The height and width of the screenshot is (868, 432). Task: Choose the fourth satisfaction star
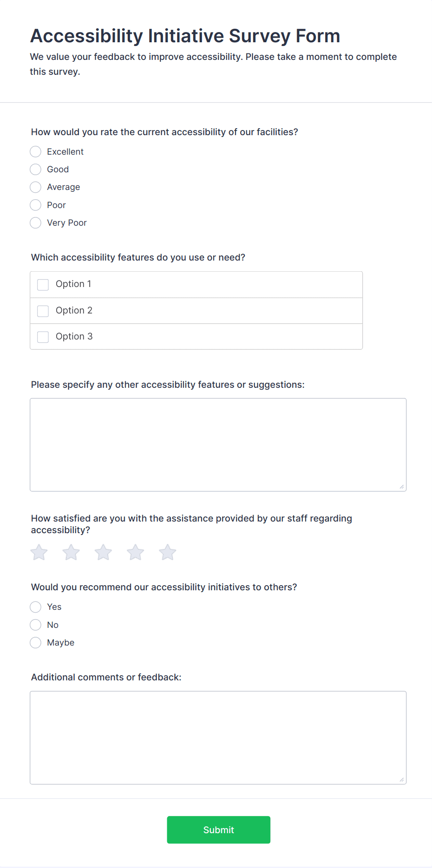coord(135,553)
